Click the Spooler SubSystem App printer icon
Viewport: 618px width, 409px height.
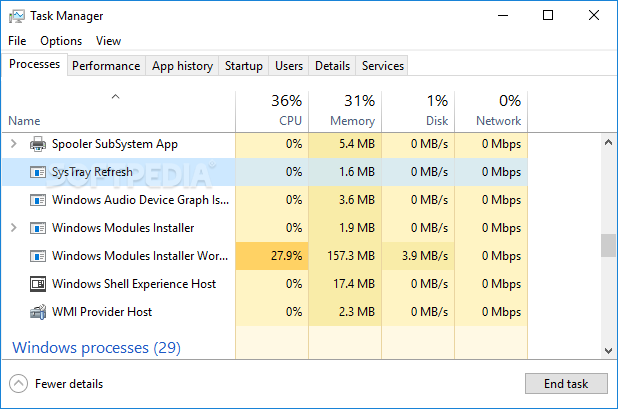pyautogui.click(x=38, y=144)
